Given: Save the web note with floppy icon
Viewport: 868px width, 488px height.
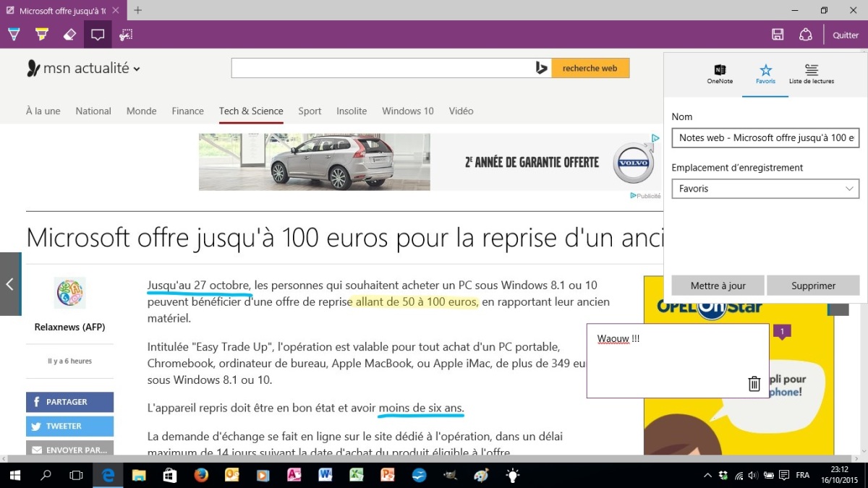Looking at the screenshot, I should [x=778, y=35].
